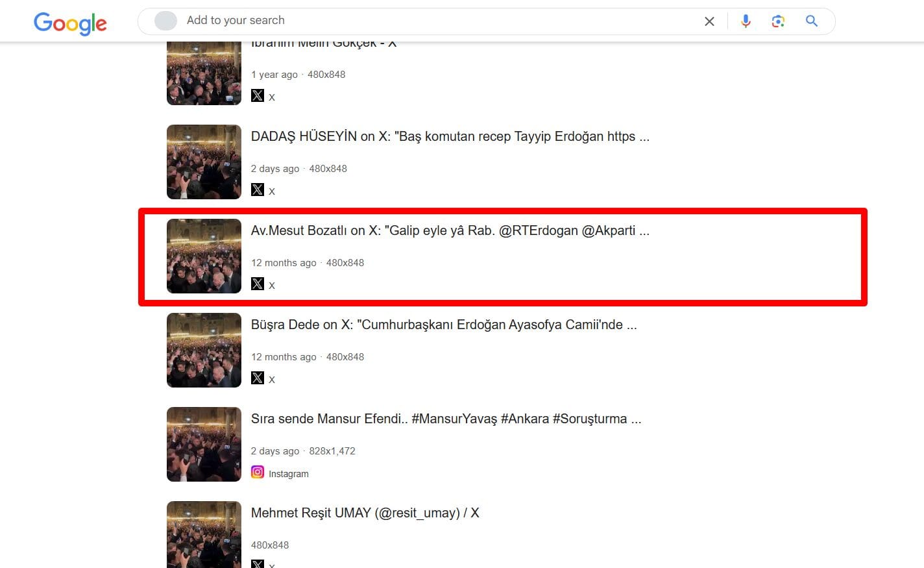Select thumbnail of Mehmet Reşit UMAY result

click(204, 534)
